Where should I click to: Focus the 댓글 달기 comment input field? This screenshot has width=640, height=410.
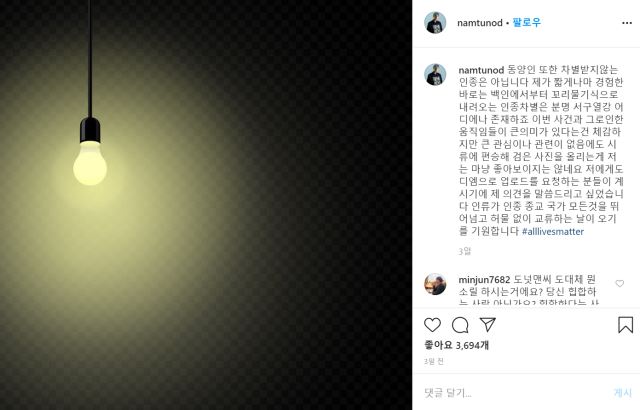point(514,393)
